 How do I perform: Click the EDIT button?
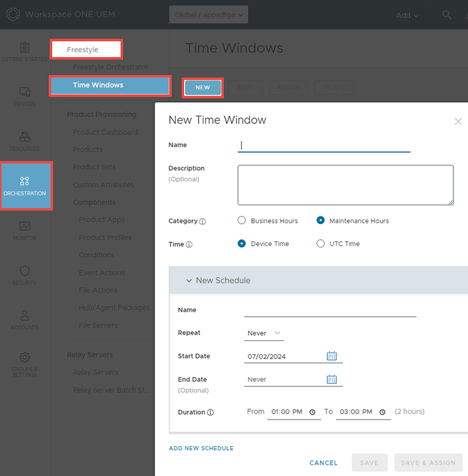click(245, 88)
